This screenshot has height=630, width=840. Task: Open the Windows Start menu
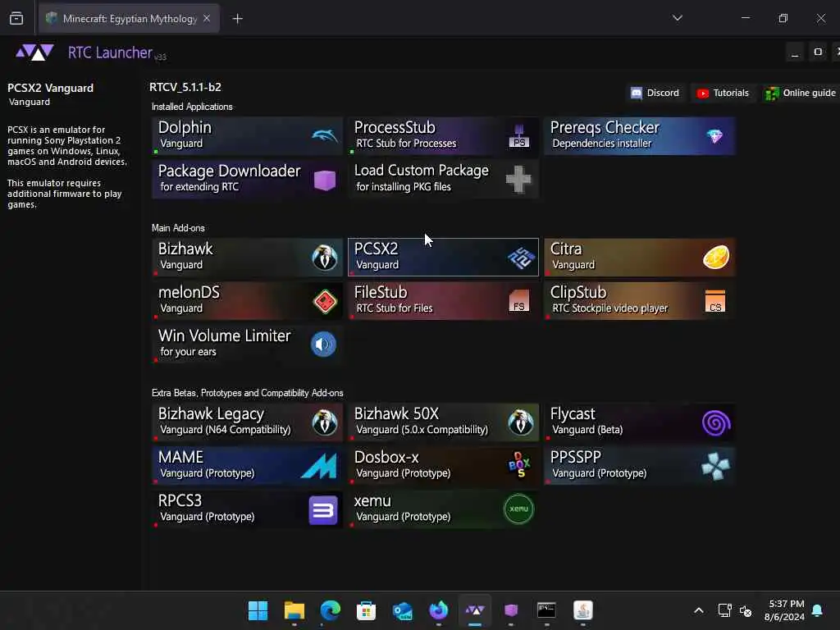coord(258,610)
